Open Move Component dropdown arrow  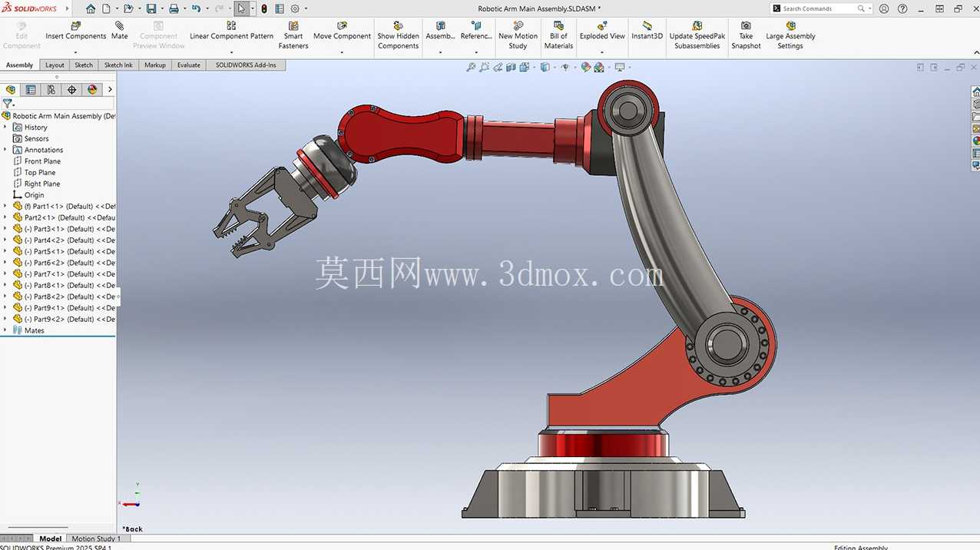click(342, 52)
